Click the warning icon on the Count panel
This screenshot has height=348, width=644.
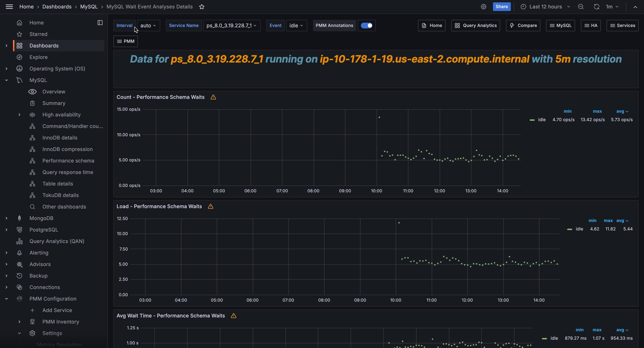click(213, 97)
